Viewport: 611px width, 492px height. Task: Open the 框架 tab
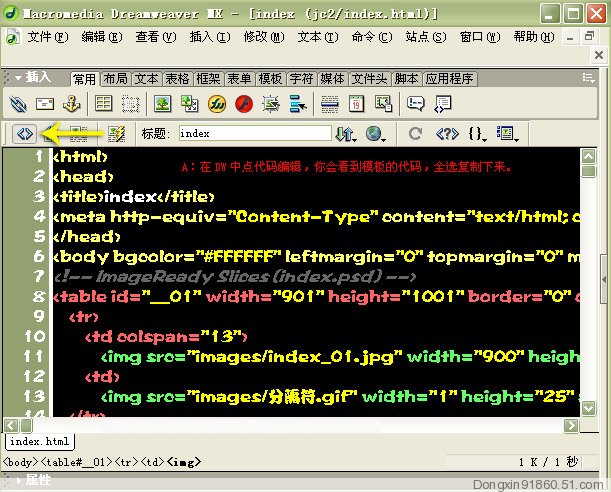pos(208,79)
